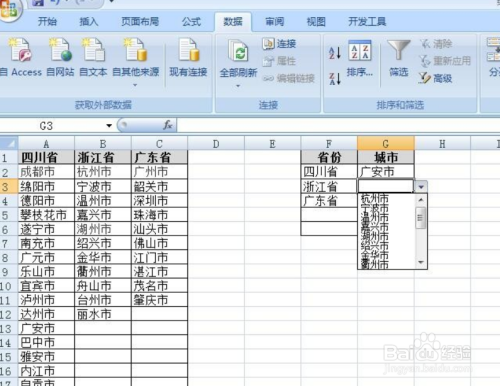The width and height of the screenshot is (500, 386).
Task: Click cell C7 佛山市
Action: click(159, 243)
